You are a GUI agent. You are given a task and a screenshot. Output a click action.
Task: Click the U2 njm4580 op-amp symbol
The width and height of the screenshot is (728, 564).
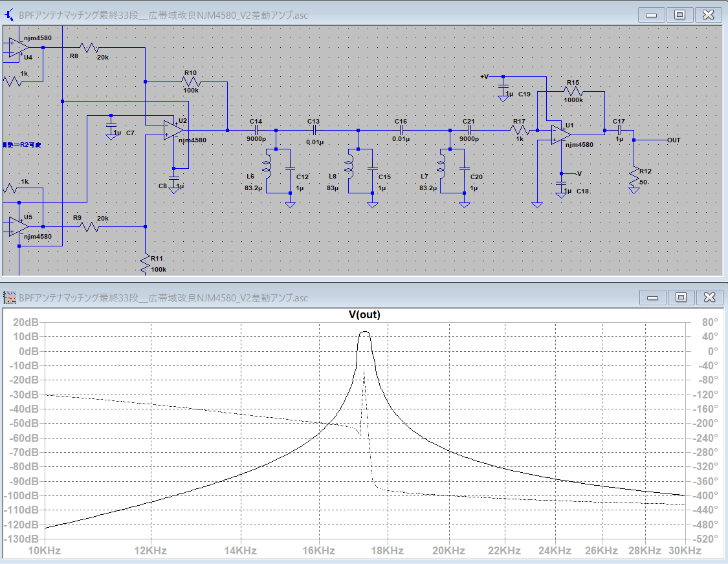pos(173,129)
